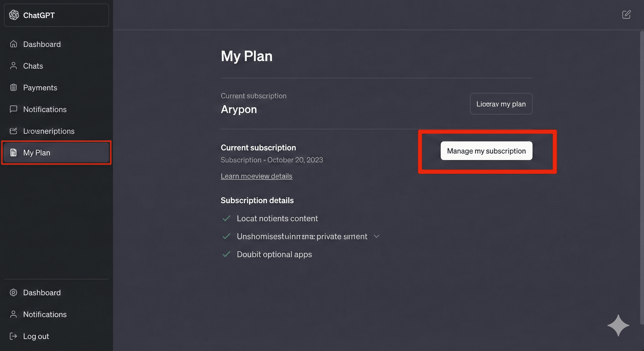Click the gear icon beside bottom Dashboard
Image resolution: width=644 pixels, height=351 pixels.
click(13, 292)
